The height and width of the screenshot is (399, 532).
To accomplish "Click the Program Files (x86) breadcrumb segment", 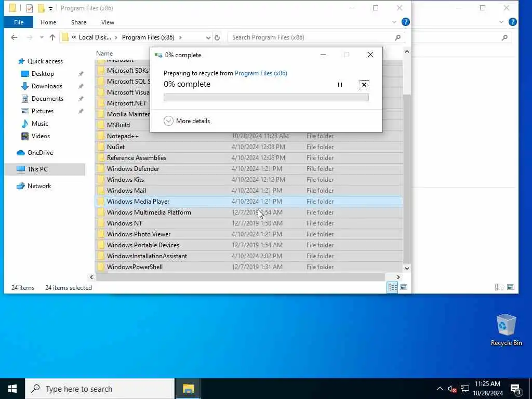I will 148,37.
